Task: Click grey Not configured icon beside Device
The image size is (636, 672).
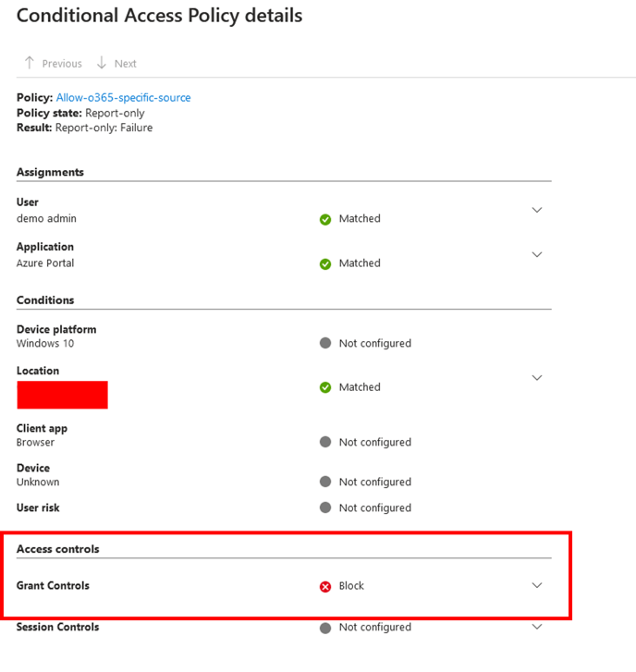Action: (x=325, y=482)
